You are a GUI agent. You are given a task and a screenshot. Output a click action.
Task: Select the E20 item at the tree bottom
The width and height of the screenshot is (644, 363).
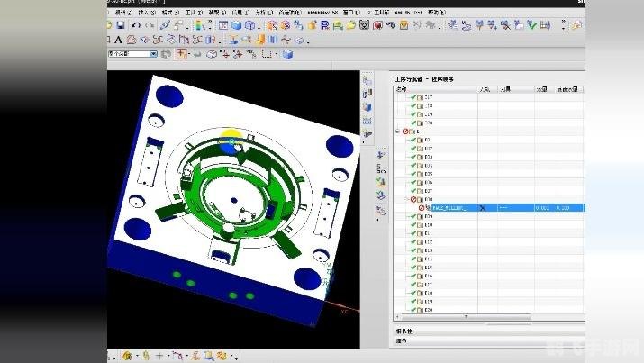428,310
